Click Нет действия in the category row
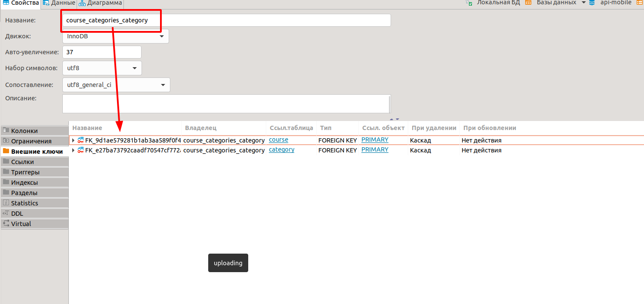Viewport: 644px width, 304px height. 481,150
